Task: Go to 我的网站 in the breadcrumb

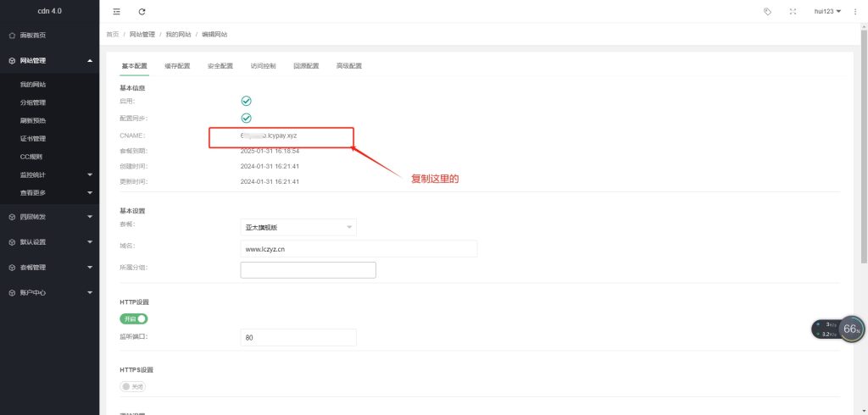Action: pos(179,35)
